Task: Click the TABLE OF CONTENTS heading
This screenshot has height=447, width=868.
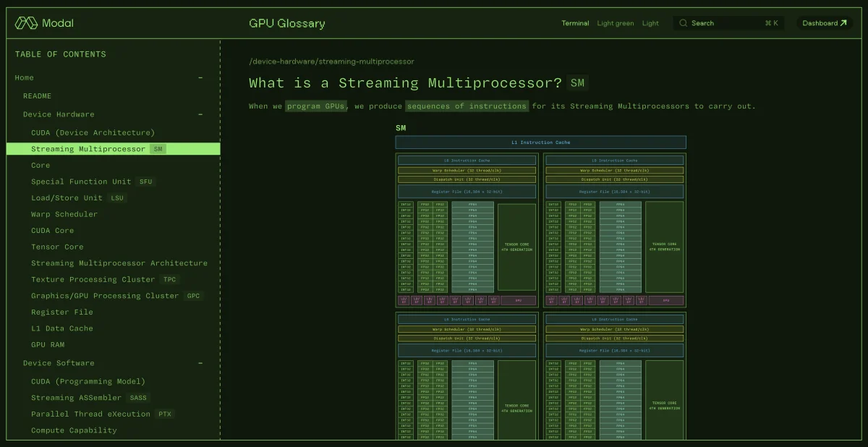Action: pos(61,54)
